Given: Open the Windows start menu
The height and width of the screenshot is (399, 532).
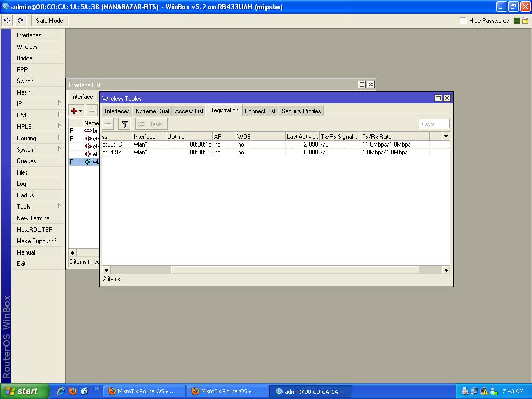Looking at the screenshot, I should coord(25,391).
